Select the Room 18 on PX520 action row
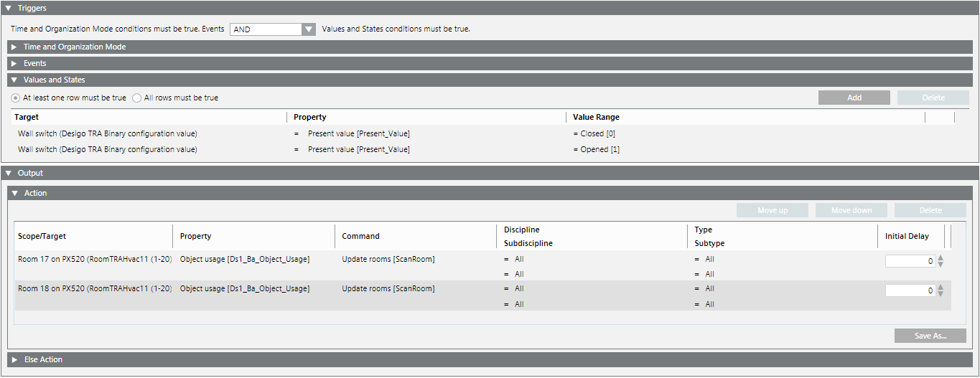This screenshot has width=980, height=378. point(95,288)
